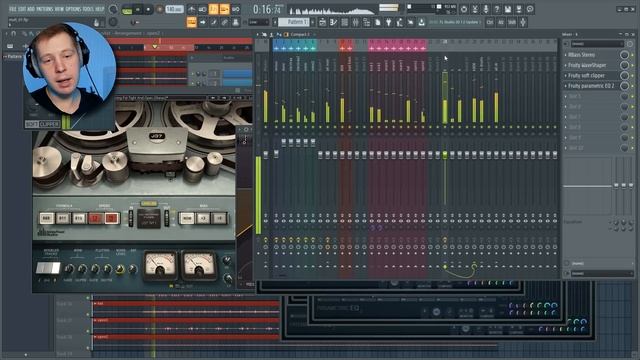
Task: Expand the Fruity soft clipper slot arrow
Action: coord(565,76)
